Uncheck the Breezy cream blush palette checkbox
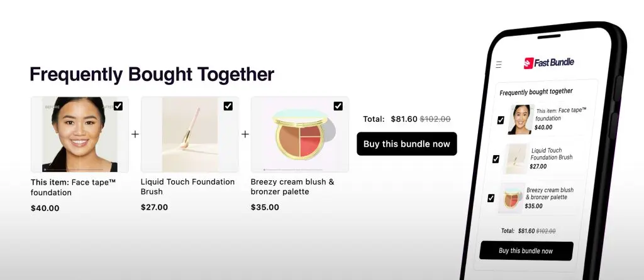Screen dimensions: 644x280 pyautogui.click(x=338, y=106)
